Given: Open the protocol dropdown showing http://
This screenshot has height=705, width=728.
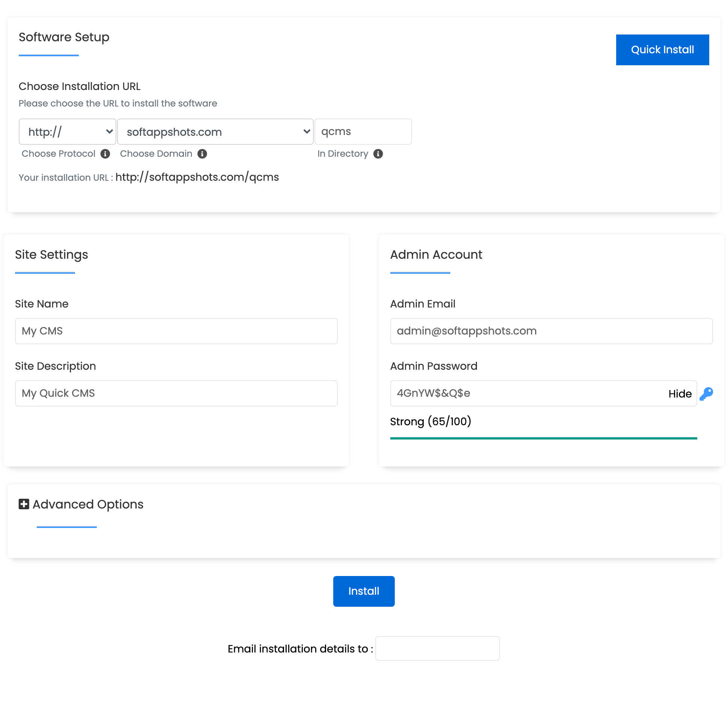Looking at the screenshot, I should coord(67,131).
